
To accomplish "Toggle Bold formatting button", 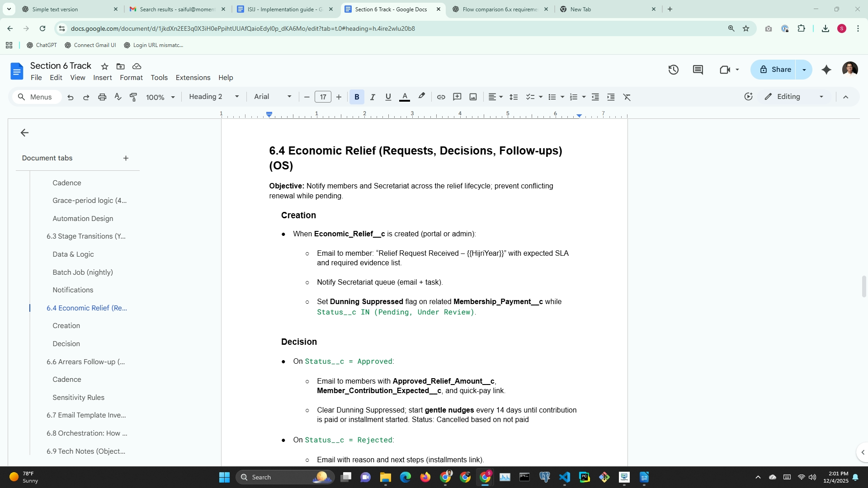I will pos(357,97).
